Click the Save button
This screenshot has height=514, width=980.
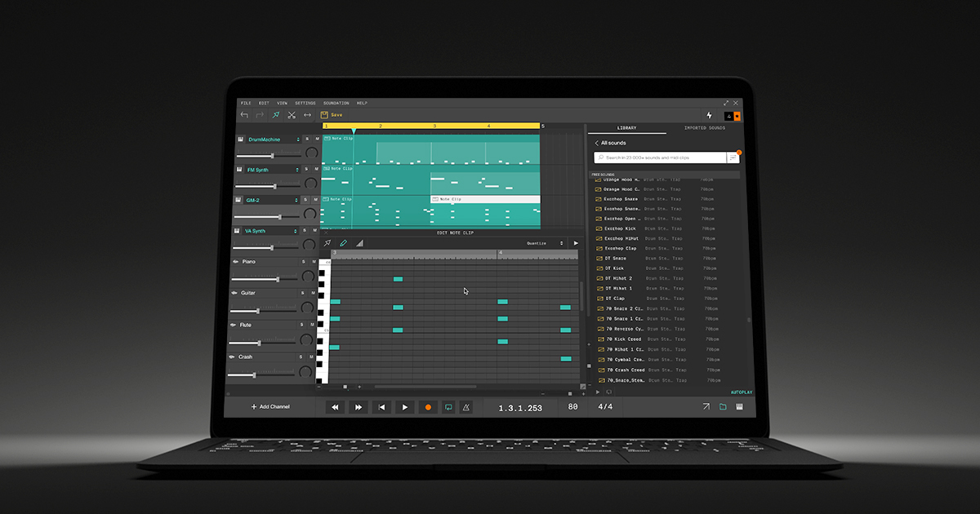(x=332, y=114)
